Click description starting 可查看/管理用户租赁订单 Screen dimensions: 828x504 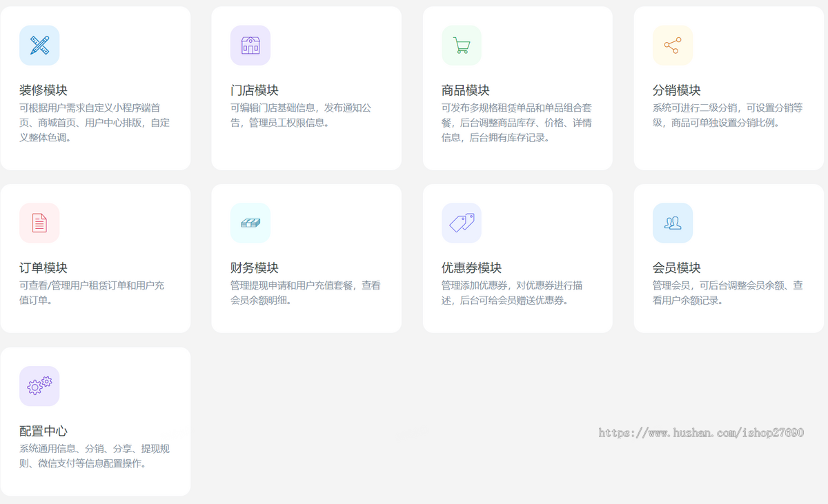92,292
